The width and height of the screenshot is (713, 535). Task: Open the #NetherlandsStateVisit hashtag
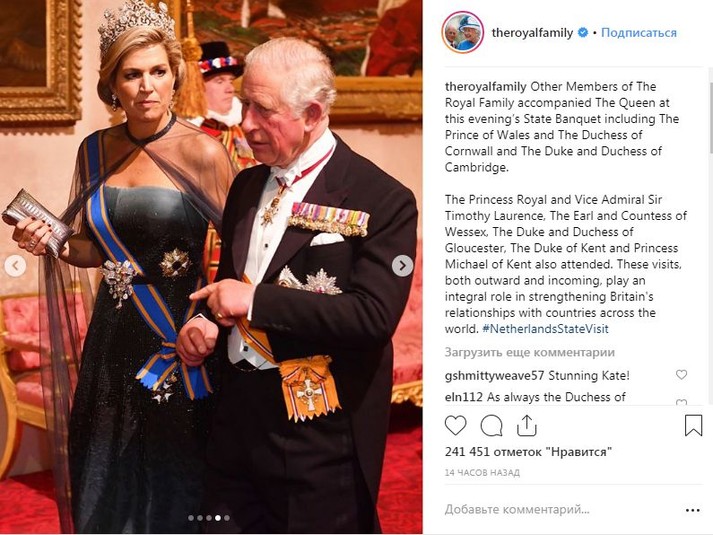545,329
